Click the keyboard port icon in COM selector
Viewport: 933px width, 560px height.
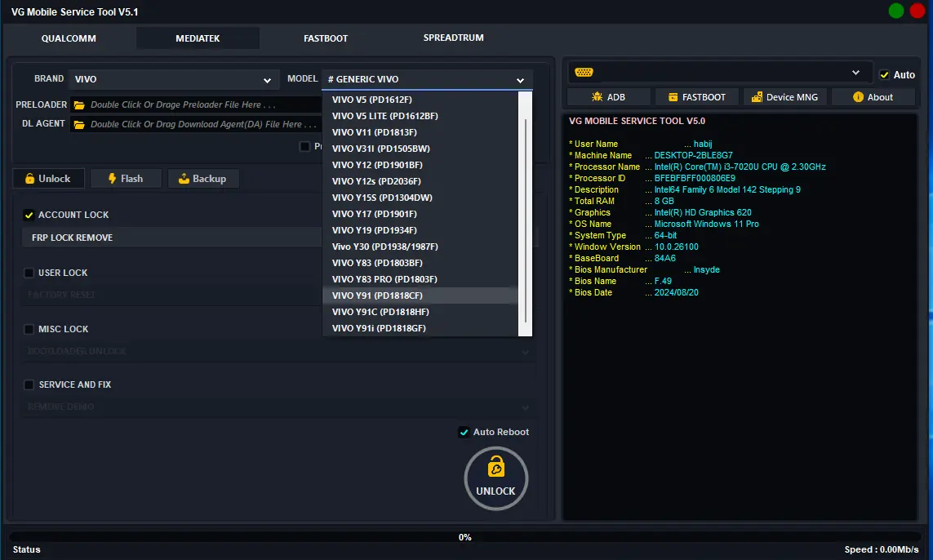click(x=584, y=73)
